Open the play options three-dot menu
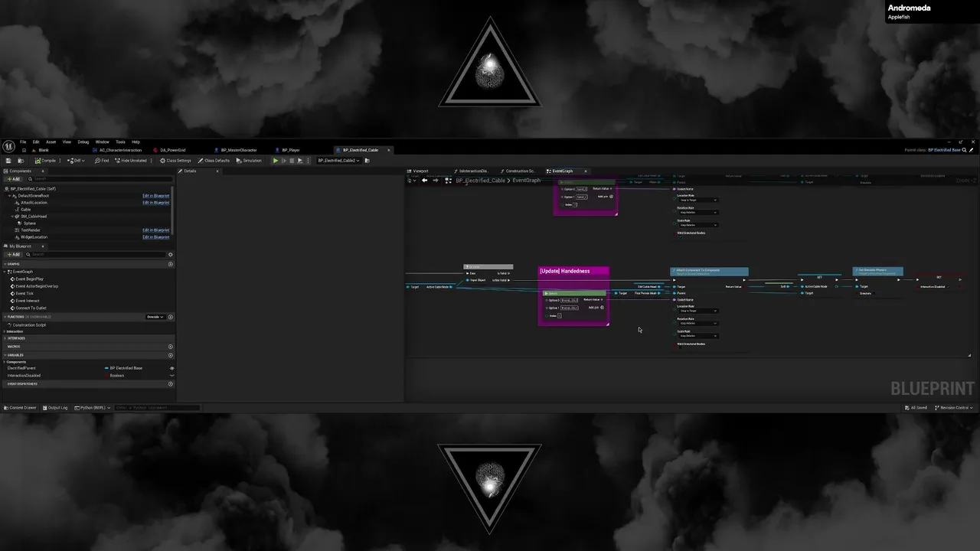980x551 pixels. pos(309,161)
